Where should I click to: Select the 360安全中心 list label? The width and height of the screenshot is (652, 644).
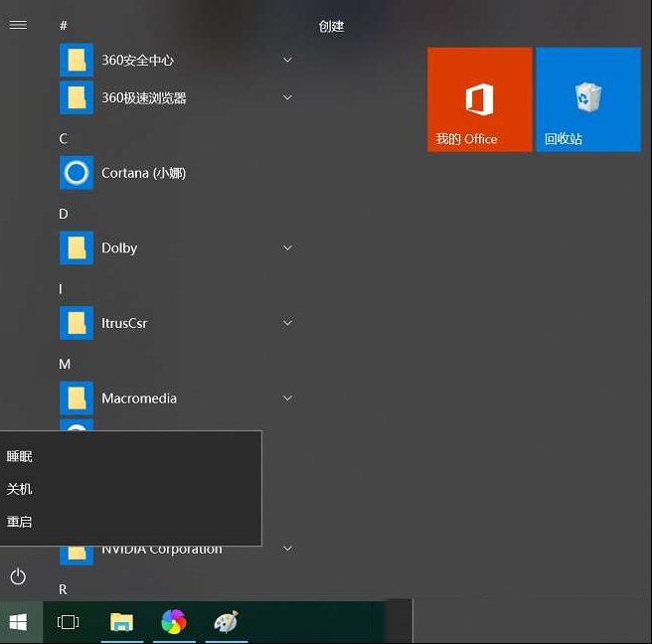[137, 61]
